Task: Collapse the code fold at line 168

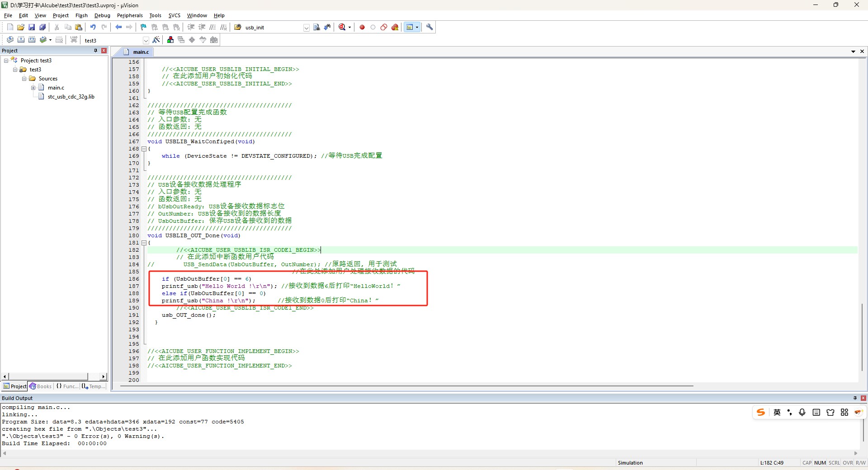Action: [144, 149]
